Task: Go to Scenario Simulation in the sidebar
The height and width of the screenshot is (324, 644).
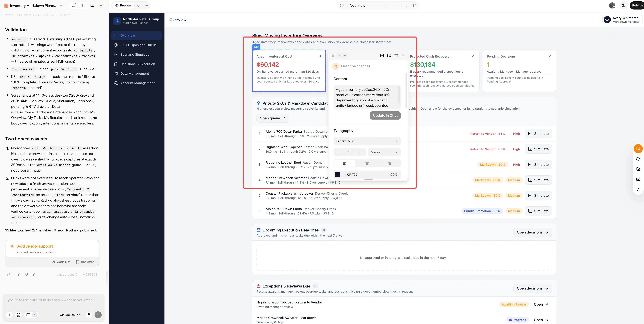Action: click(136, 55)
